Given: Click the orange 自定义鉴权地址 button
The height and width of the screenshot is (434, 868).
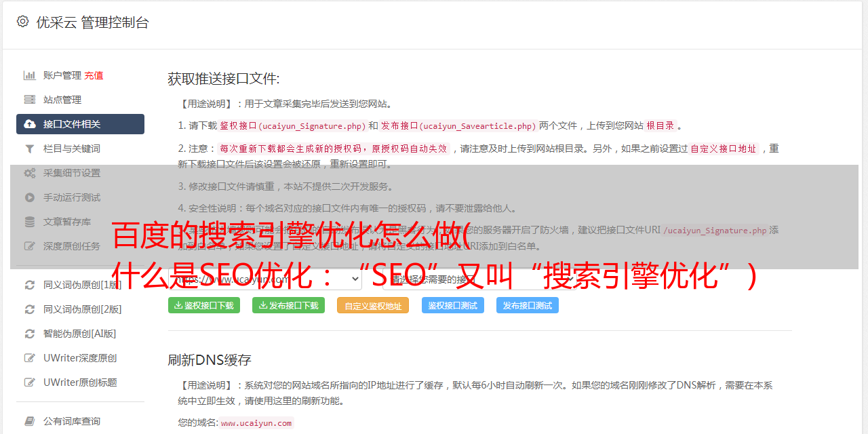Looking at the screenshot, I should (x=373, y=305).
